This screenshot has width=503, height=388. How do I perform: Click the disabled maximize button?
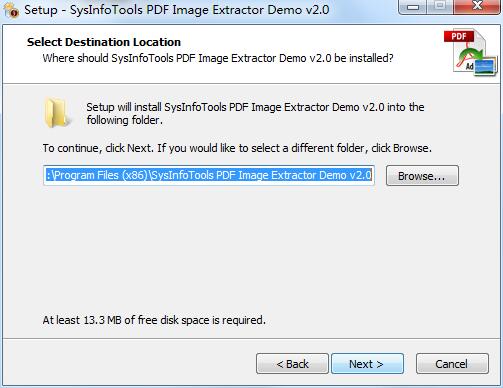tap(440, 6)
